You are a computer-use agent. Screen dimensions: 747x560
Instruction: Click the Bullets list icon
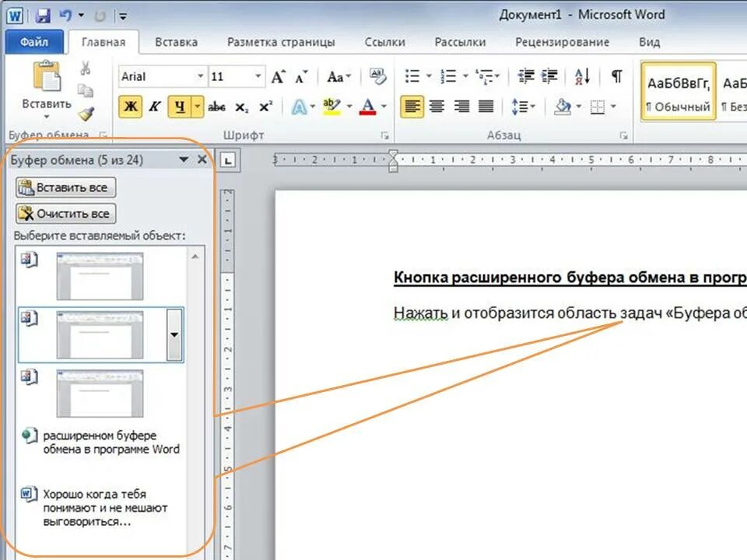412,76
